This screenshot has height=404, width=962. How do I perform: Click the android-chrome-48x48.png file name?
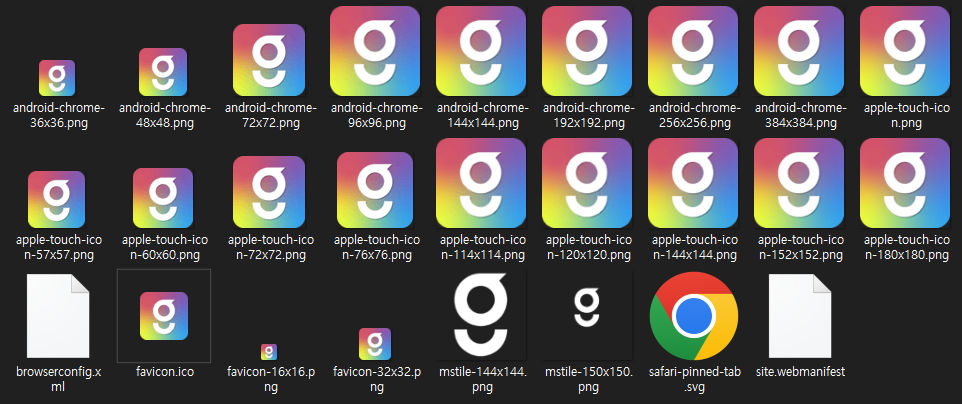click(164, 115)
